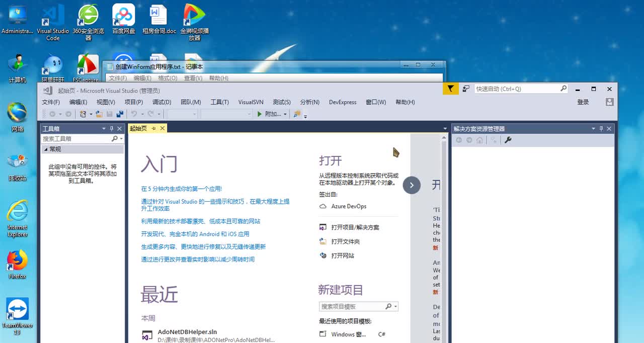The height and width of the screenshot is (343, 644).
Task: Click the account picture icon beside 登录
Action: point(609,102)
